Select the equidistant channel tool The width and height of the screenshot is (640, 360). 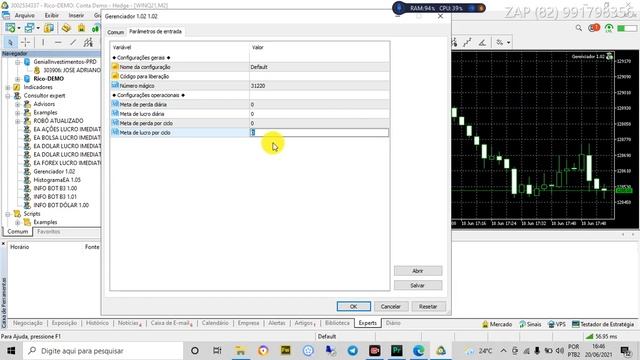pos(88,42)
